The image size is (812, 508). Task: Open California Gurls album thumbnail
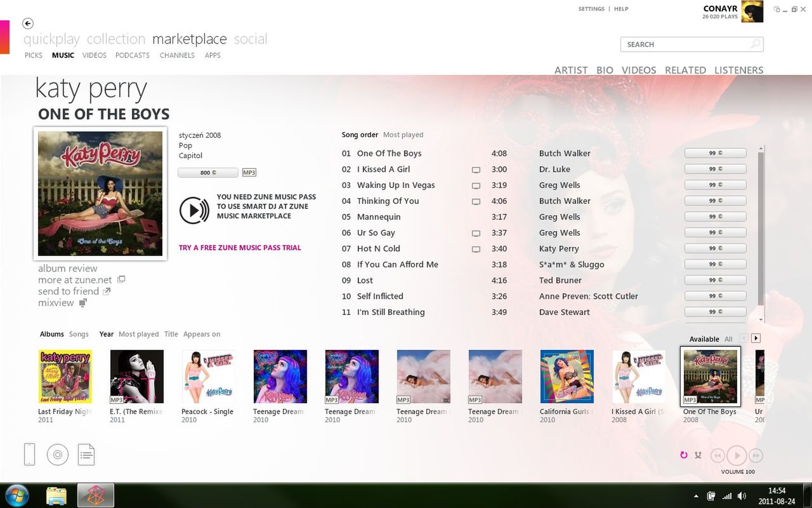567,377
